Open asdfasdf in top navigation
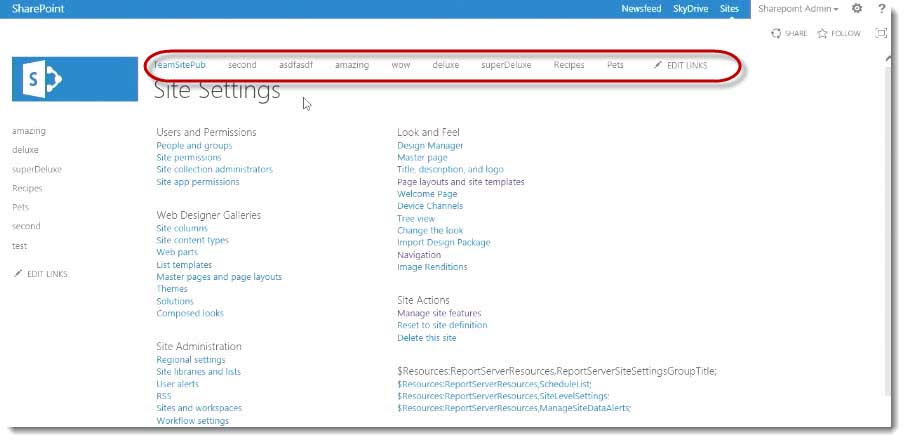The image size is (906, 442). pos(296,65)
